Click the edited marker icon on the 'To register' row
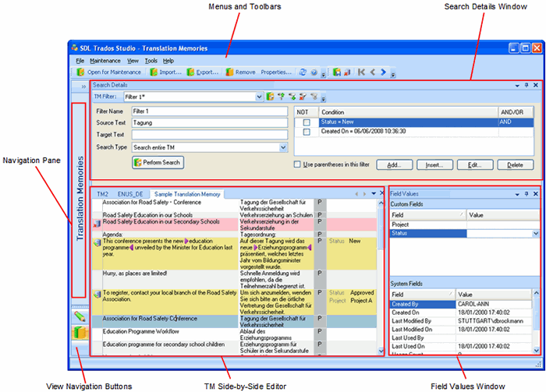The height and width of the screenshot is (392, 546). pyautogui.click(x=97, y=295)
